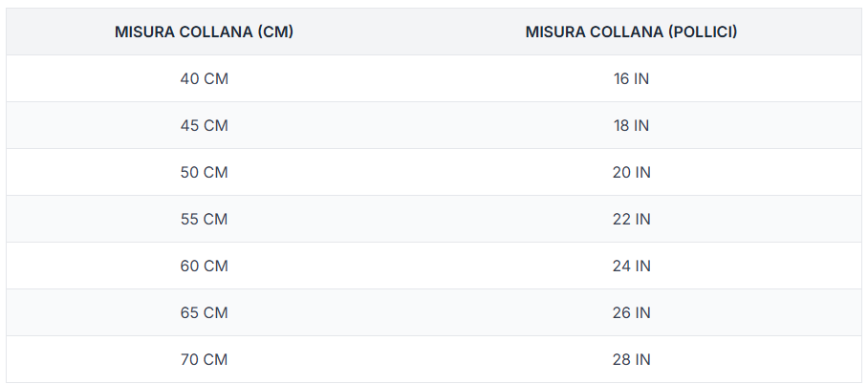Highlight the 60 CM cell
The height and width of the screenshot is (384, 868).
click(x=204, y=266)
